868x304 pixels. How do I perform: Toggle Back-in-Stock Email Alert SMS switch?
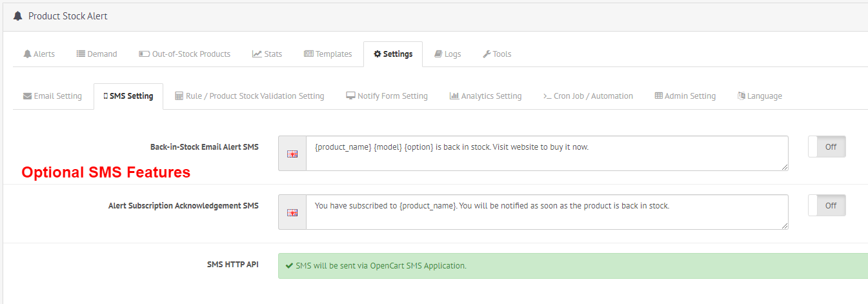tap(827, 147)
